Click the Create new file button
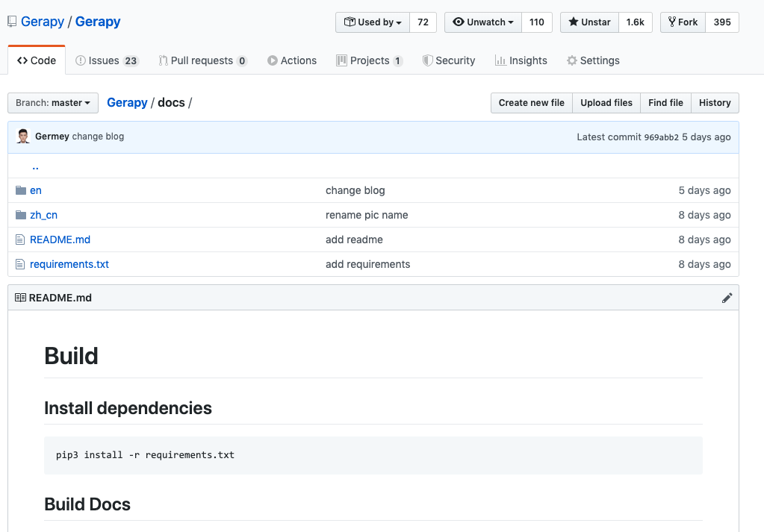The height and width of the screenshot is (532, 764). [x=532, y=103]
